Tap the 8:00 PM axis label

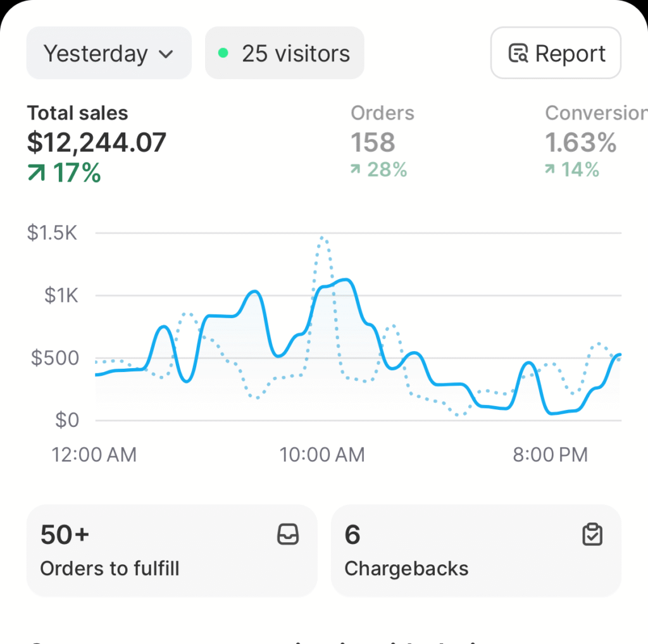click(550, 454)
